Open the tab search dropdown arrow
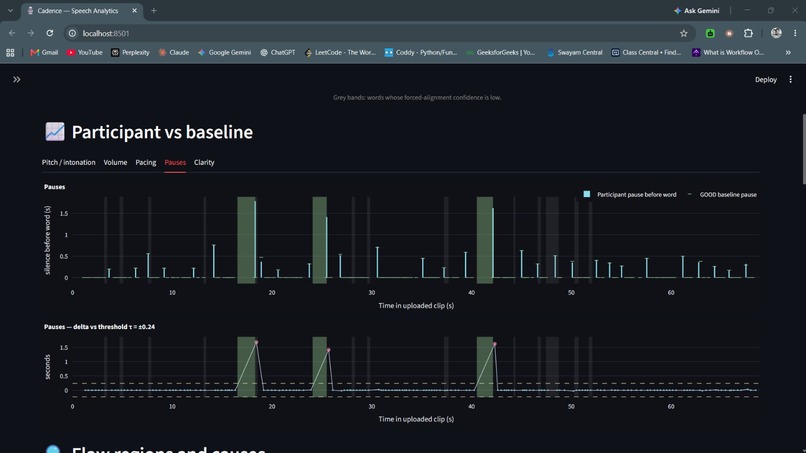 pyautogui.click(x=10, y=10)
